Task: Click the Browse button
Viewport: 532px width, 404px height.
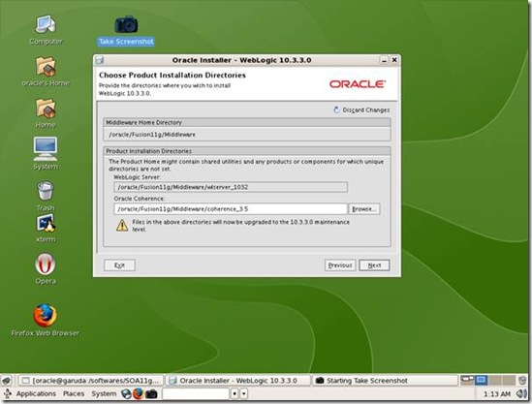Action: (x=364, y=209)
